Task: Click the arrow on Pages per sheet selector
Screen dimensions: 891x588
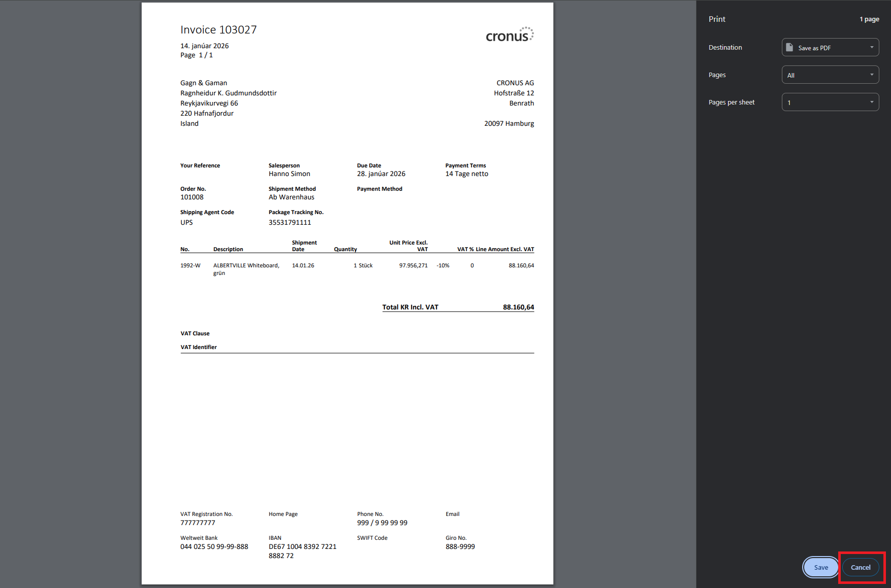Action: click(872, 102)
